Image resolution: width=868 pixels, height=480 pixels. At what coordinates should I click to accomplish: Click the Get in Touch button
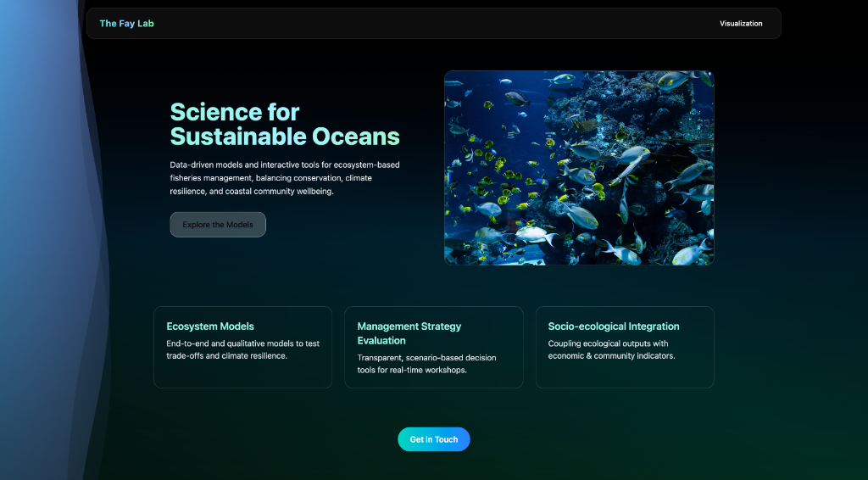point(433,439)
